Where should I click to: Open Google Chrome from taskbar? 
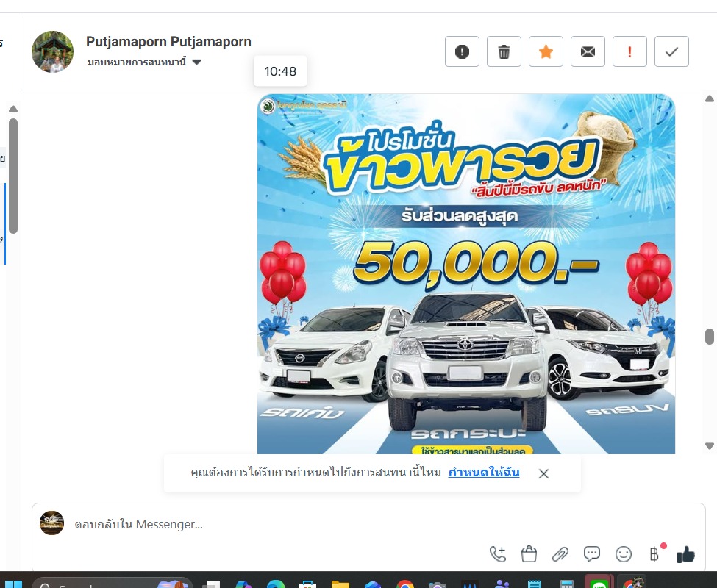coord(405,584)
